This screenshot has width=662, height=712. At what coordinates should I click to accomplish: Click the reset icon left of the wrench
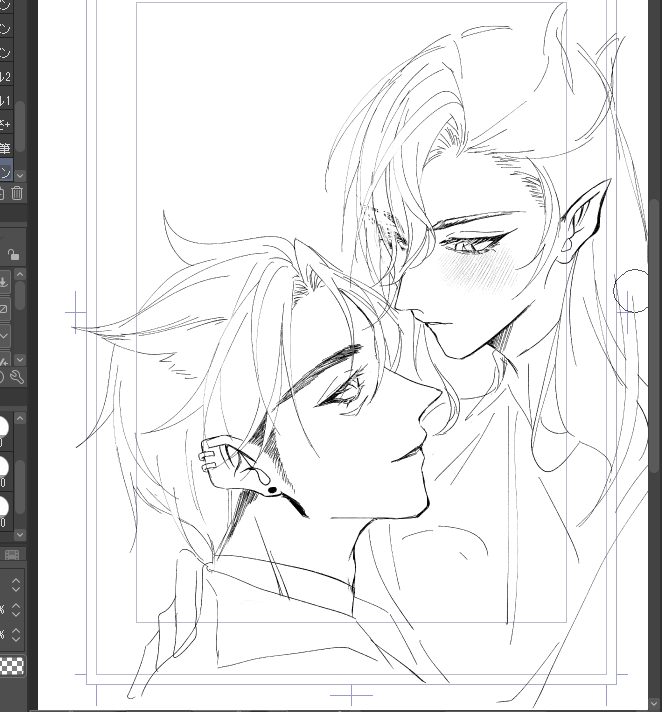[2, 377]
